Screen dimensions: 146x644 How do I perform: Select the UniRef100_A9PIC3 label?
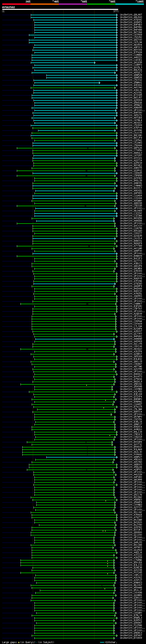pyautogui.click(x=131, y=48)
